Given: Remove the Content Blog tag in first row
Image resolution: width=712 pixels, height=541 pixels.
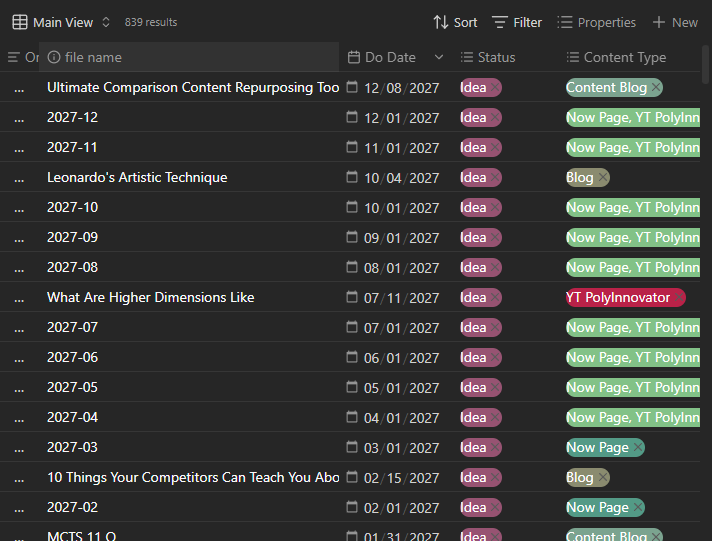Looking at the screenshot, I should click(x=655, y=88).
